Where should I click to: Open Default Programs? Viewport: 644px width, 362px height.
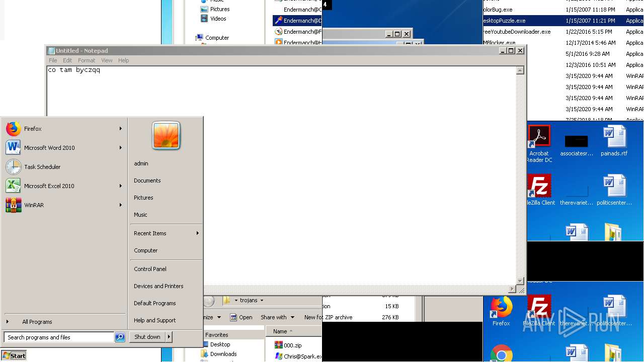tap(155, 303)
